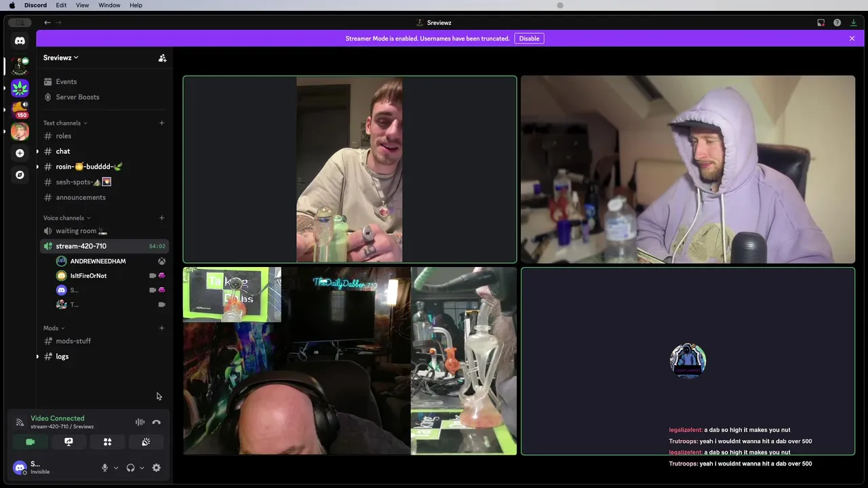
Task: Go forward with right arrow
Action: point(58,22)
